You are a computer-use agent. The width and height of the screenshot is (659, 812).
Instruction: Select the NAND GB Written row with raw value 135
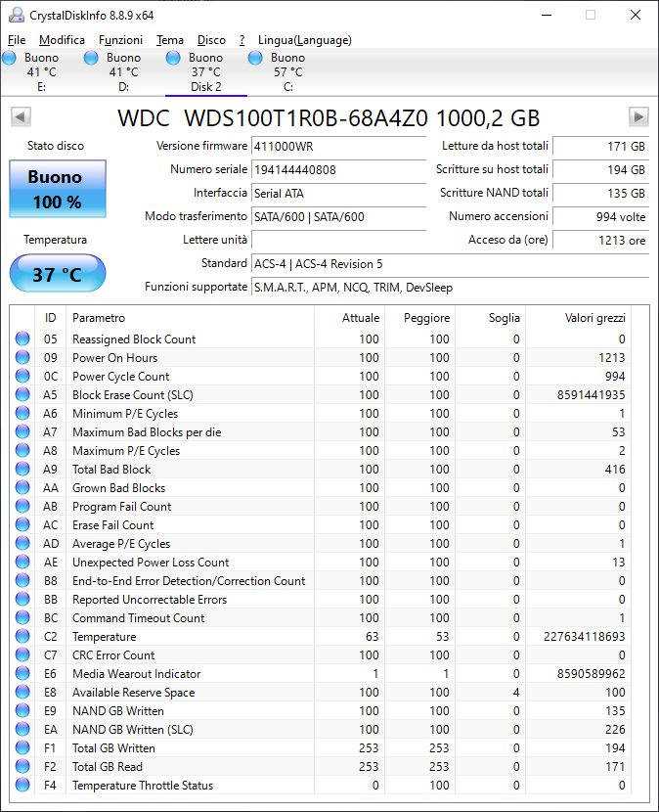click(321, 710)
